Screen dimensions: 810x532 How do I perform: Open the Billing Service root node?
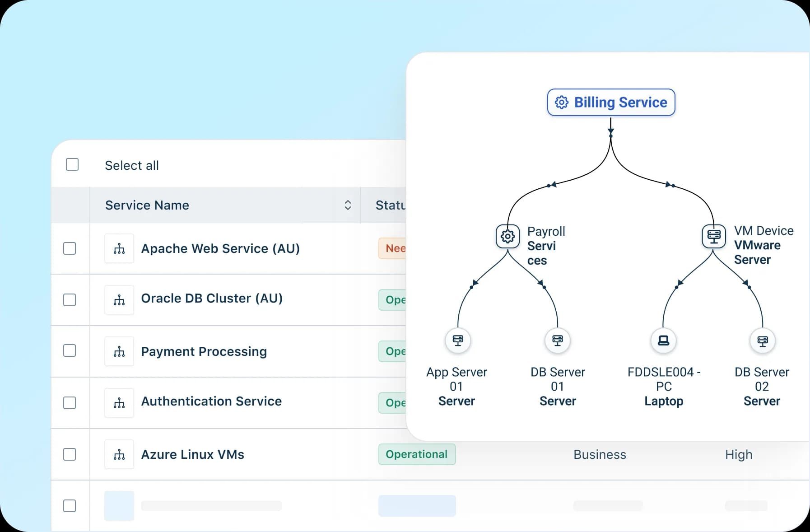(x=611, y=103)
